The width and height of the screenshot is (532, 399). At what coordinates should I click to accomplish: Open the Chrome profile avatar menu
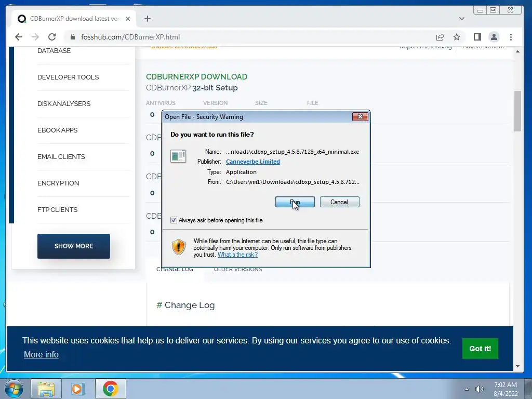point(494,37)
